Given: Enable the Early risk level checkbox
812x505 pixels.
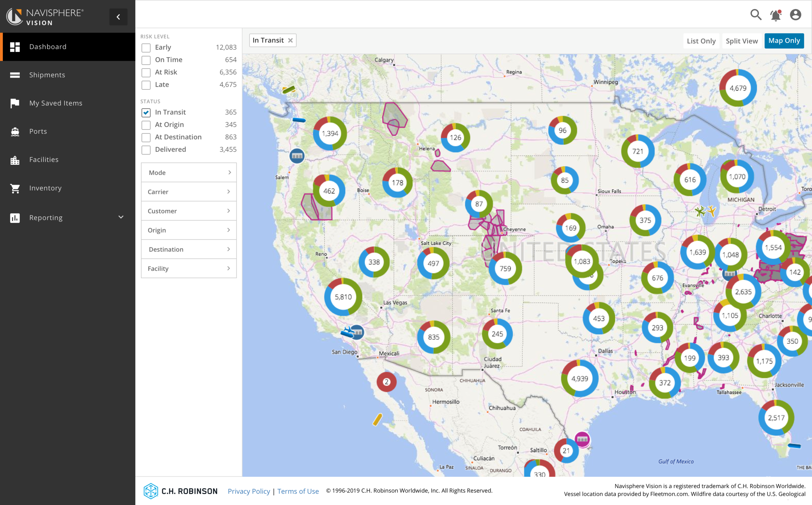Looking at the screenshot, I should pos(146,48).
